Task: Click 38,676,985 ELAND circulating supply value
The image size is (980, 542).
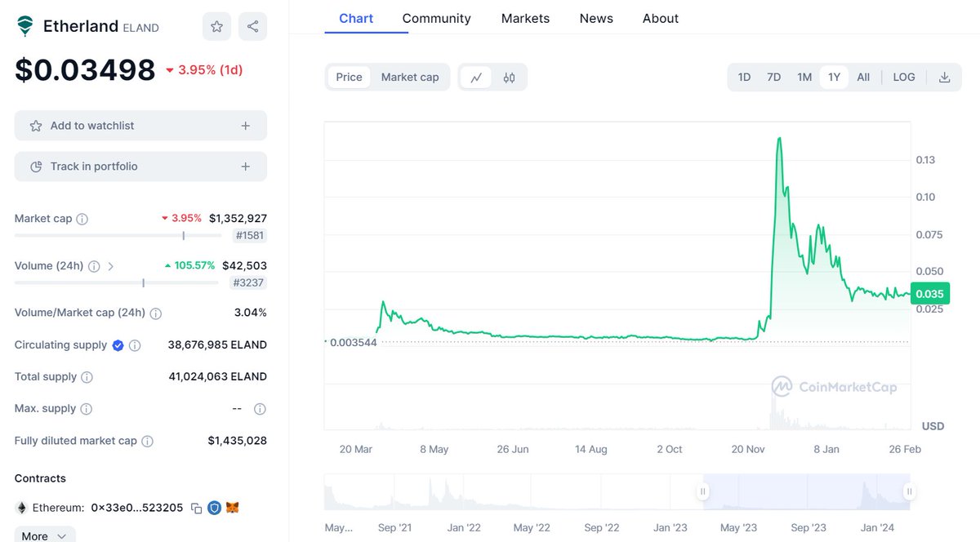Action: tap(217, 345)
